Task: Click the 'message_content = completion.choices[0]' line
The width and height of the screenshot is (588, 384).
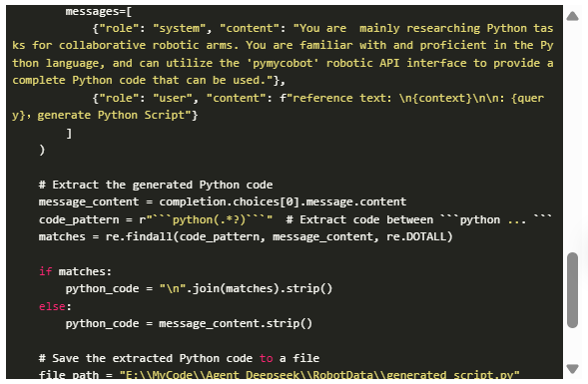Action: (223, 201)
